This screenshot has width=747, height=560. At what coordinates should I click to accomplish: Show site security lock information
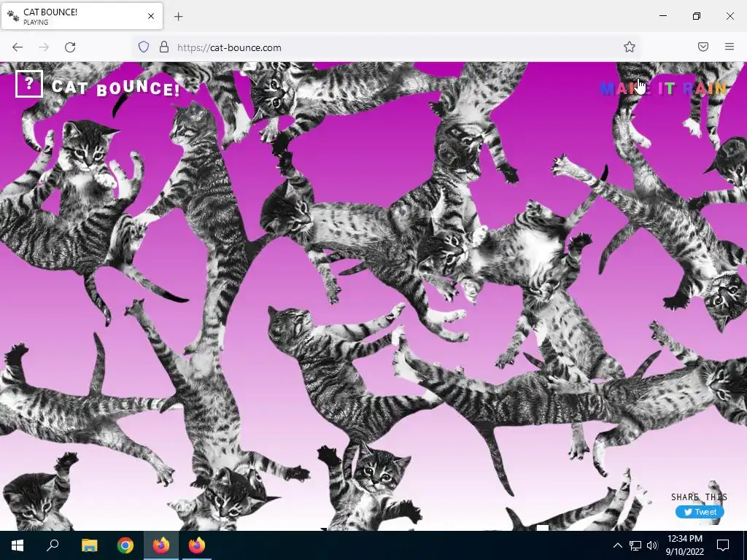(x=164, y=47)
